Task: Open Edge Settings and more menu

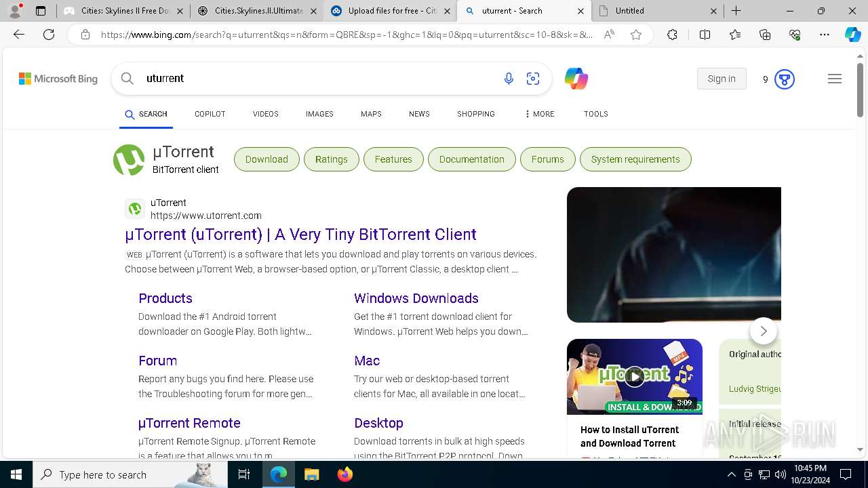Action: point(825,35)
